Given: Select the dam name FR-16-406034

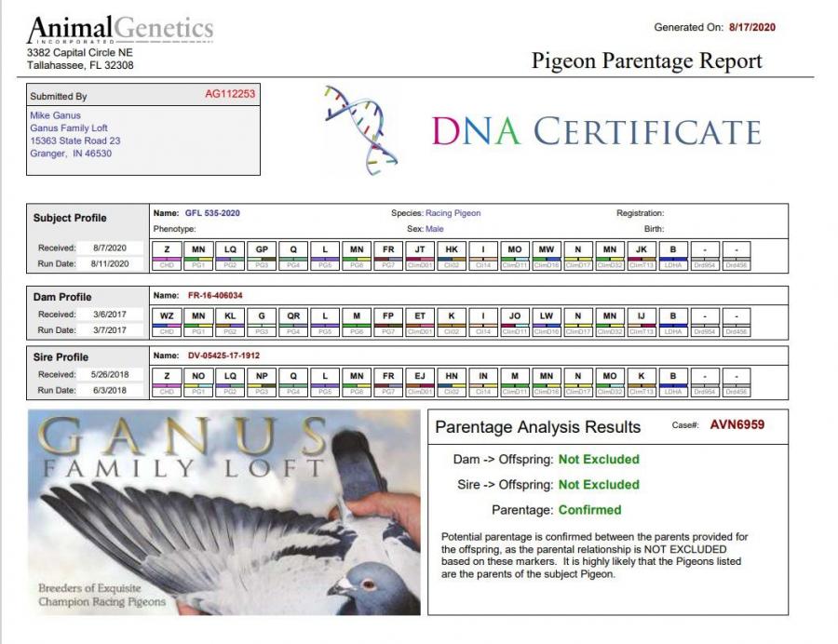Looking at the screenshot, I should 215,295.
